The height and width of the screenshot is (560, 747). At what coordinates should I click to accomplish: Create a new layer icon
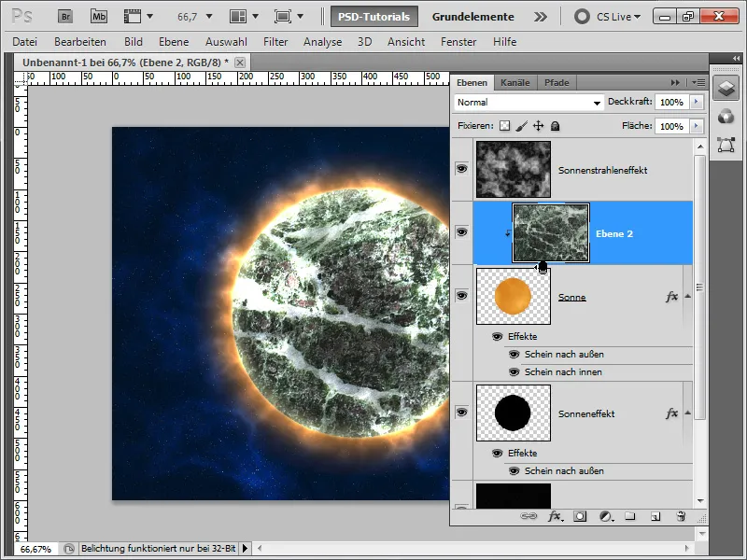(x=655, y=516)
